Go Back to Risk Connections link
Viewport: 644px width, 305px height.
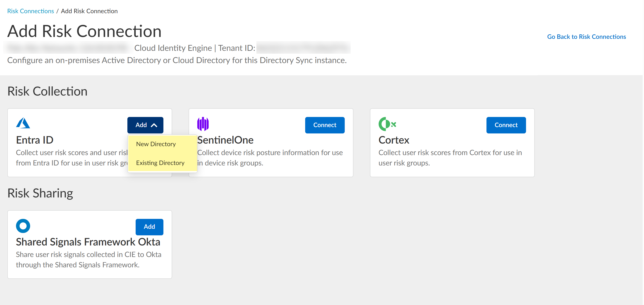tap(586, 37)
